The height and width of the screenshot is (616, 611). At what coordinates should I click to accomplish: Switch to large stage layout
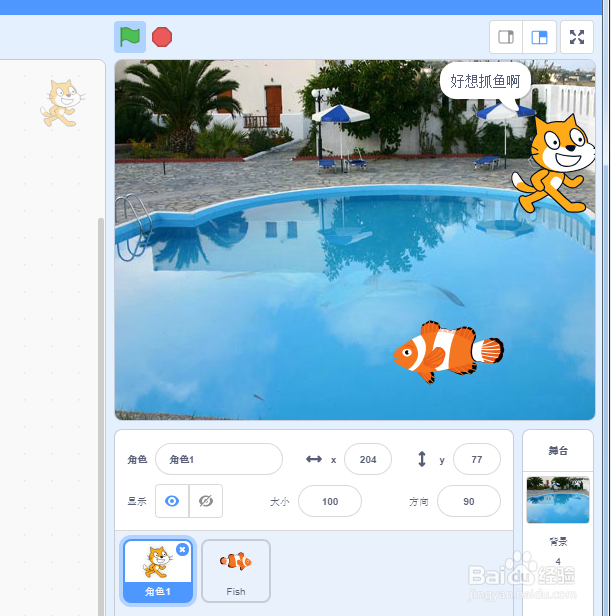point(539,37)
